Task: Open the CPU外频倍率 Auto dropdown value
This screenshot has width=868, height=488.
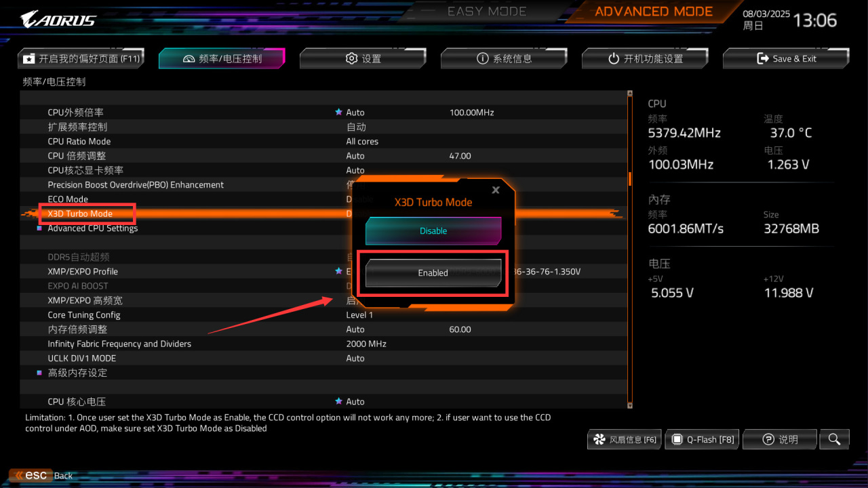Action: pos(355,113)
